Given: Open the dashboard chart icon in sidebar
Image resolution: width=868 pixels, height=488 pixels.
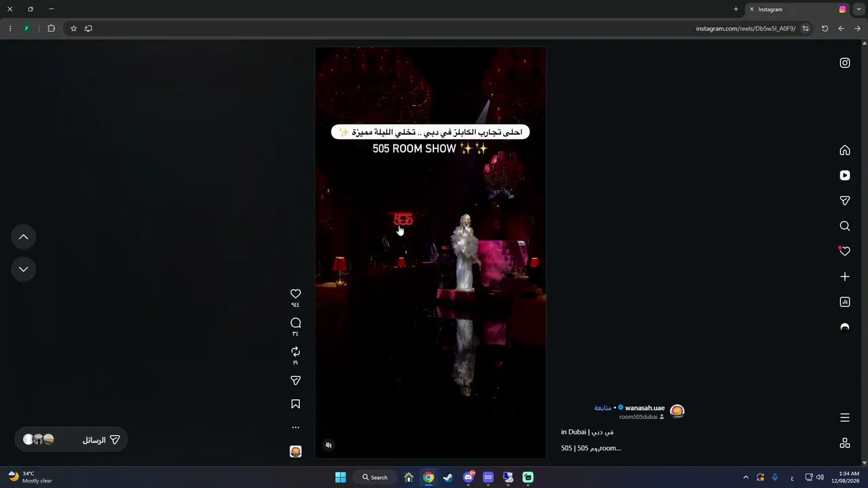Looking at the screenshot, I should (x=845, y=302).
